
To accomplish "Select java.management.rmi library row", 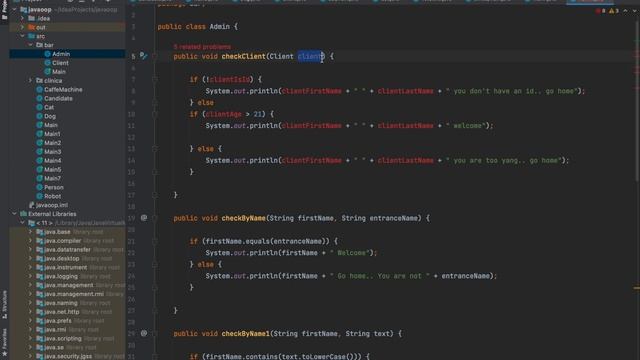I will point(67,294).
